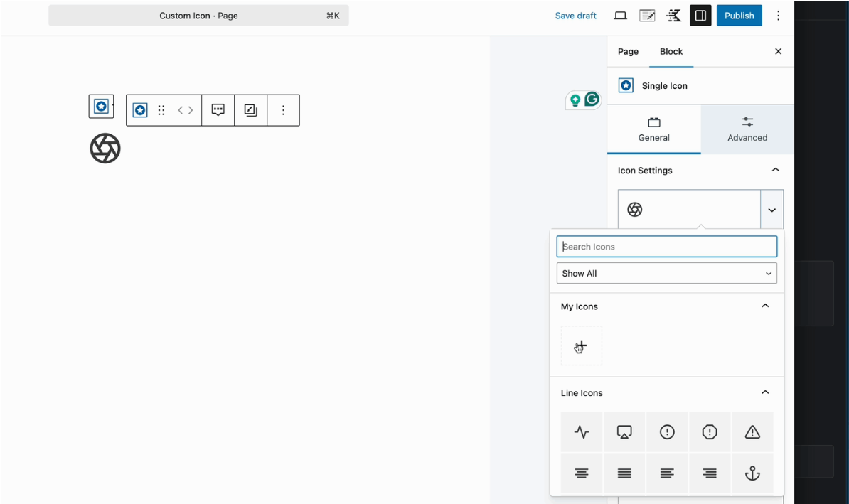Collapse the Line Icons section

point(765,392)
